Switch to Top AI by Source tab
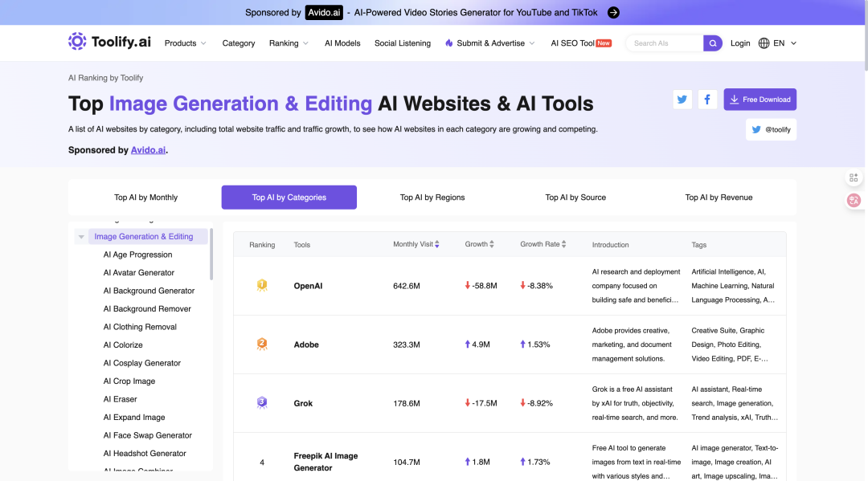 tap(575, 198)
